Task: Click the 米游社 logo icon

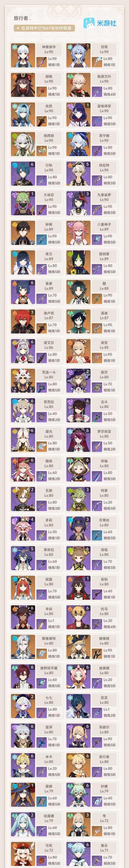Action: (89, 23)
